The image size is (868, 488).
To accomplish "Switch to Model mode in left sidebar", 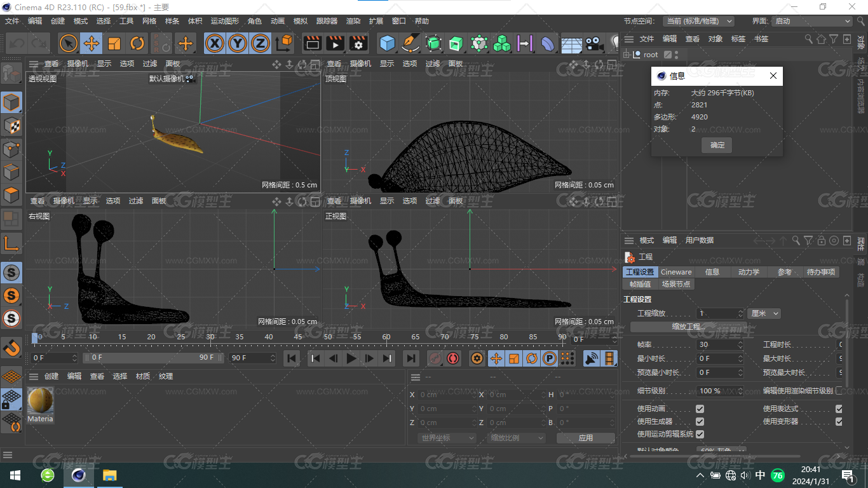I will coord(11,102).
